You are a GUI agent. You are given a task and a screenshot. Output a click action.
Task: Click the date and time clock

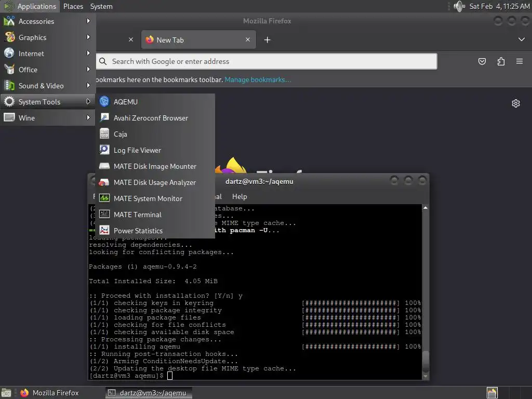499,6
